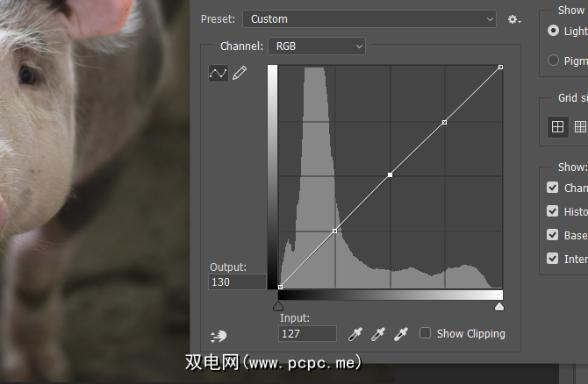
Task: Select the bottom-left curve endpoint
Action: 280,287
